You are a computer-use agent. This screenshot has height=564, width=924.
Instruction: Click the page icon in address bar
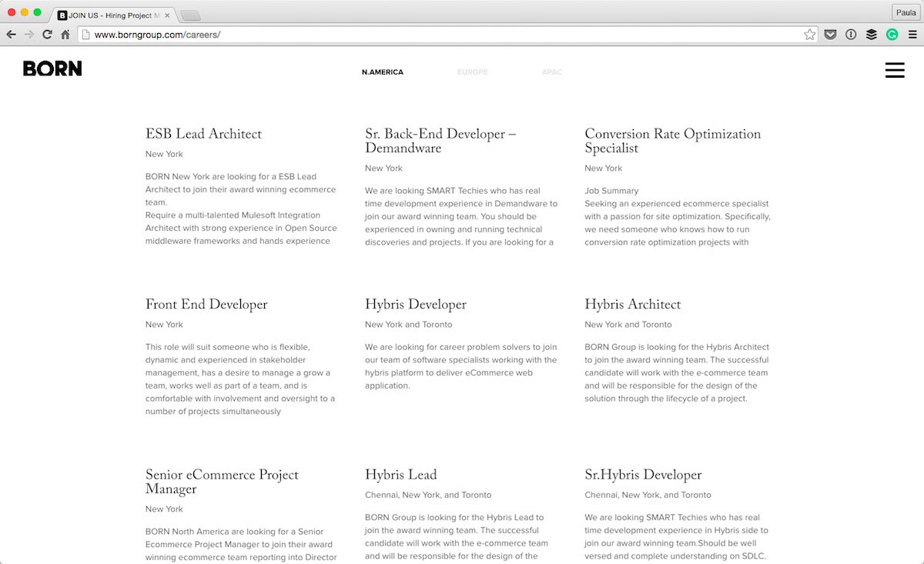(x=86, y=35)
